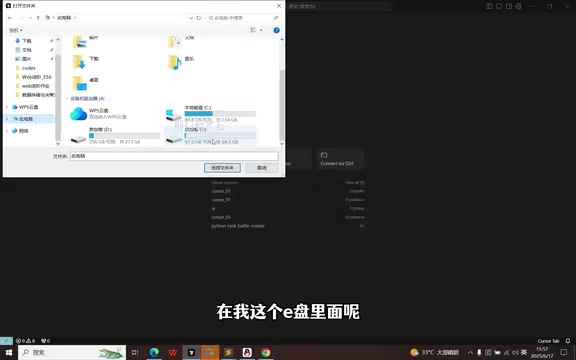Select 网络 in the navigation pane
The height and width of the screenshot is (360, 576).
coord(24,131)
